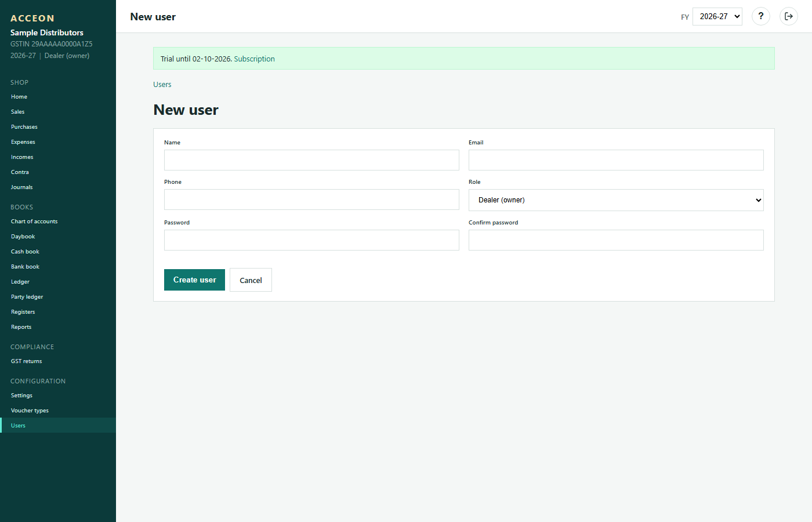Image resolution: width=812 pixels, height=522 pixels.
Task: Click into the Phone field
Action: [311, 200]
